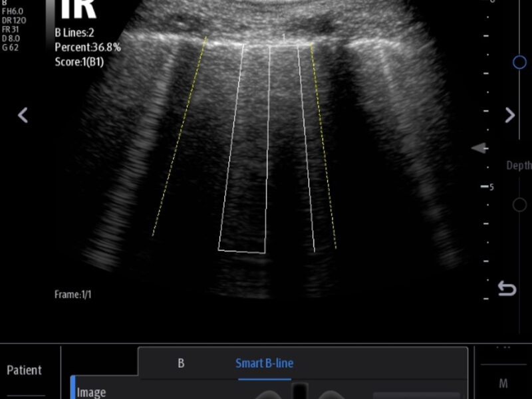Expand the Image section

[x=91, y=392]
